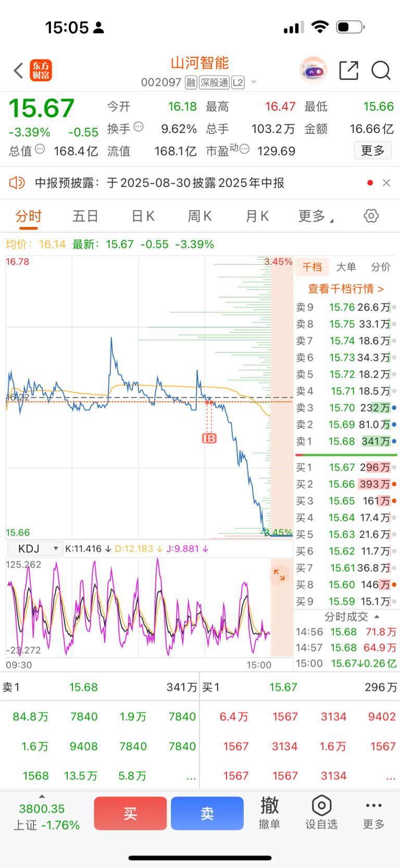This screenshot has height=868, width=400.
Task: Select the 卖1 15.68 order row
Action: coord(346,441)
